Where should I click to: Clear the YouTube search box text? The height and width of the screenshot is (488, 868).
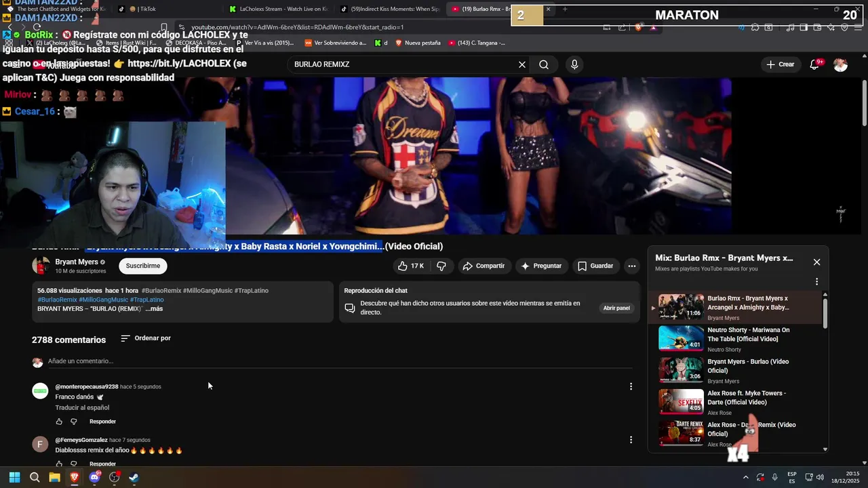tap(522, 64)
